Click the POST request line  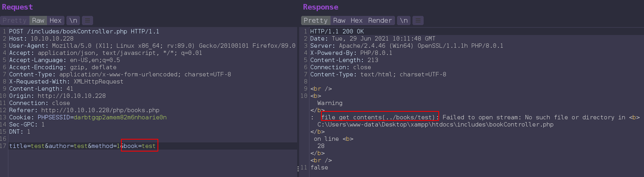click(84, 31)
